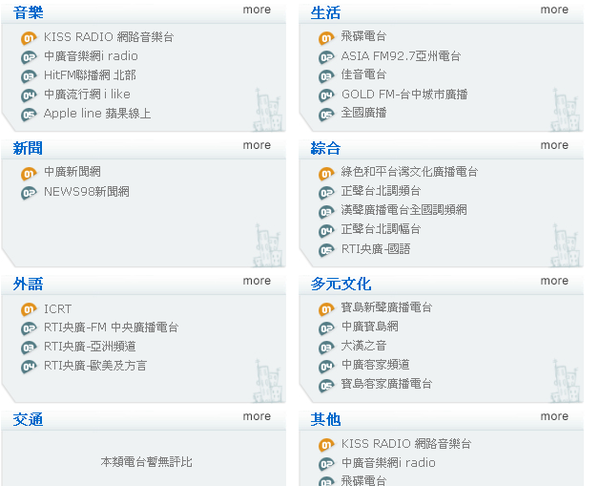Open 寶島客家廣播電台 station

[387, 384]
